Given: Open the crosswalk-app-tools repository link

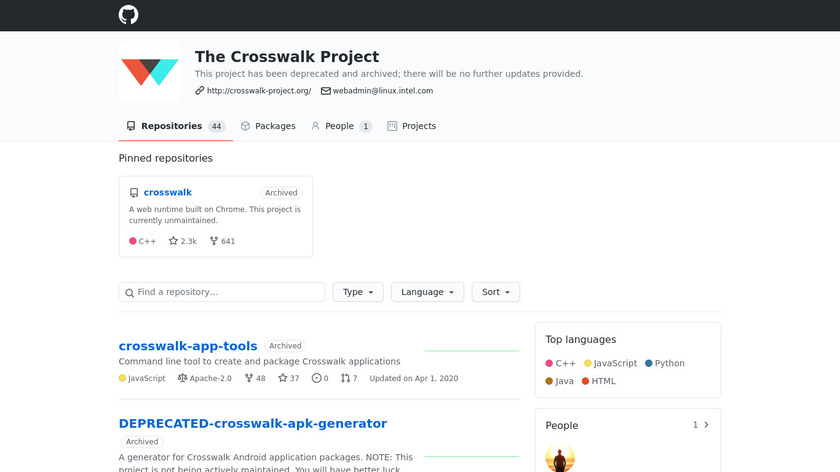Looking at the screenshot, I should 188,346.
